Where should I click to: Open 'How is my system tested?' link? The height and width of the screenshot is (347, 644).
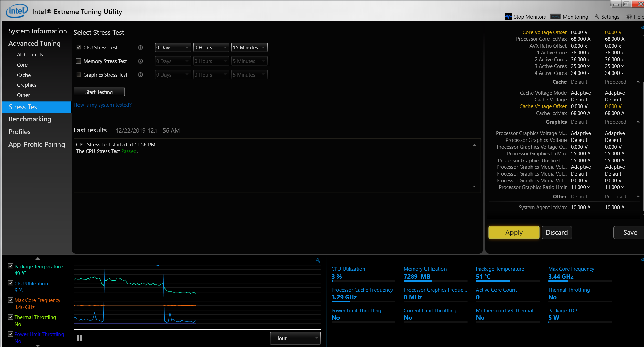(103, 105)
